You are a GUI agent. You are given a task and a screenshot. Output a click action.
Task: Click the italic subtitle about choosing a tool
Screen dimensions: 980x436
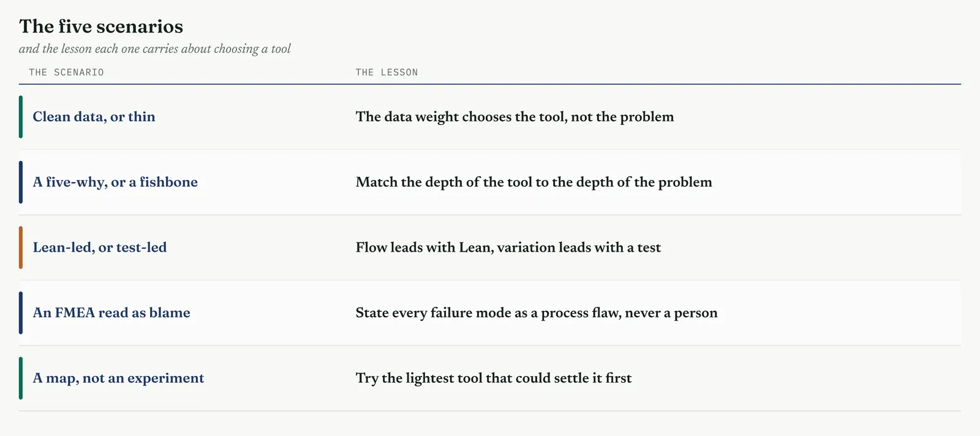[x=155, y=49]
